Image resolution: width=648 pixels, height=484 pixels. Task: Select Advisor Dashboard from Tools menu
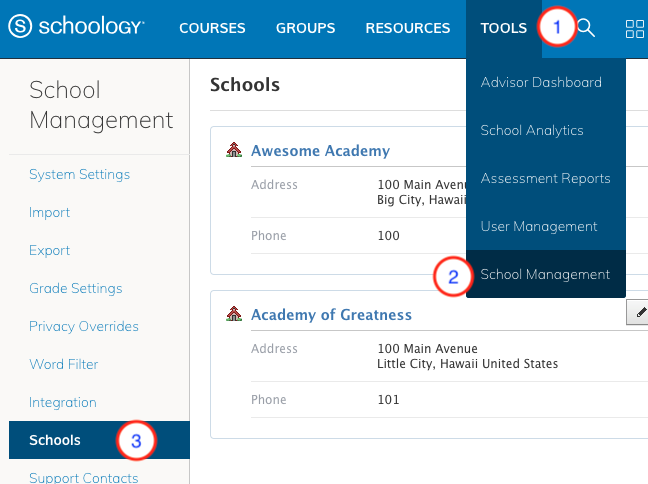click(x=541, y=82)
